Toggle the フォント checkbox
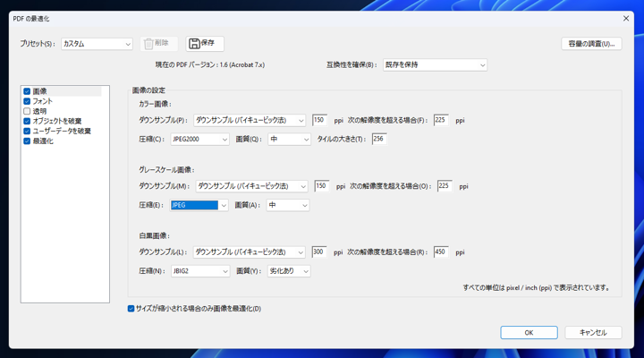Image resolution: width=644 pixels, height=358 pixels. 27,101
